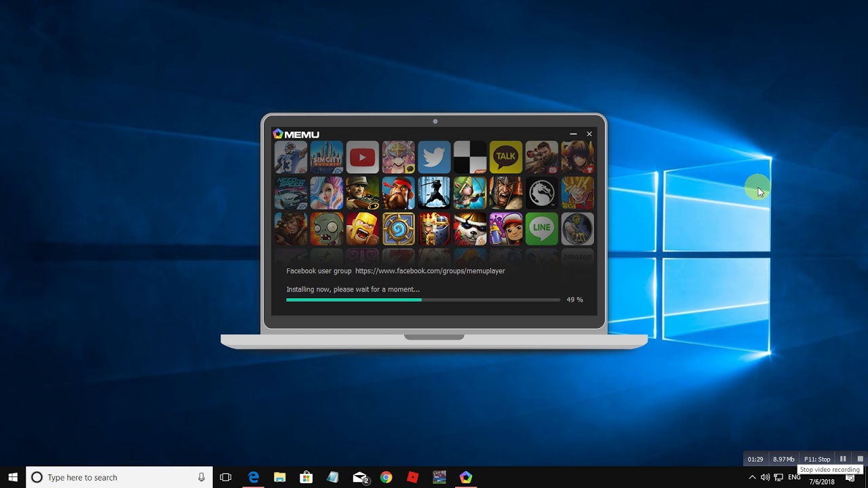The width and height of the screenshot is (868, 488).
Task: Minimize the MEmu installer window
Action: coord(573,134)
